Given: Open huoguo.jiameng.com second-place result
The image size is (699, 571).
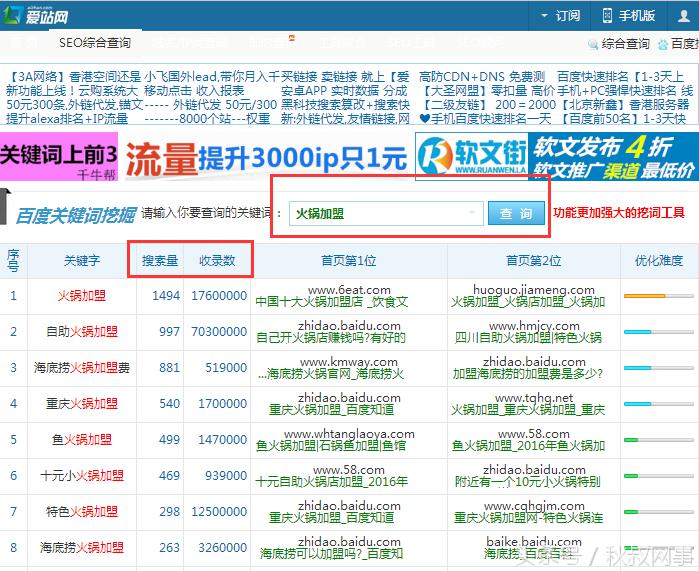Looking at the screenshot, I should pos(534,290).
